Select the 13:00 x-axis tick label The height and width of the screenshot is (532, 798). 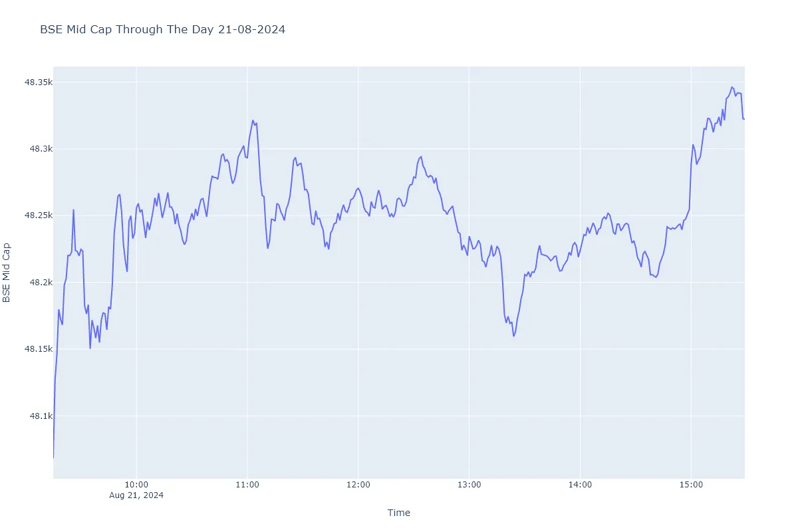(x=469, y=486)
